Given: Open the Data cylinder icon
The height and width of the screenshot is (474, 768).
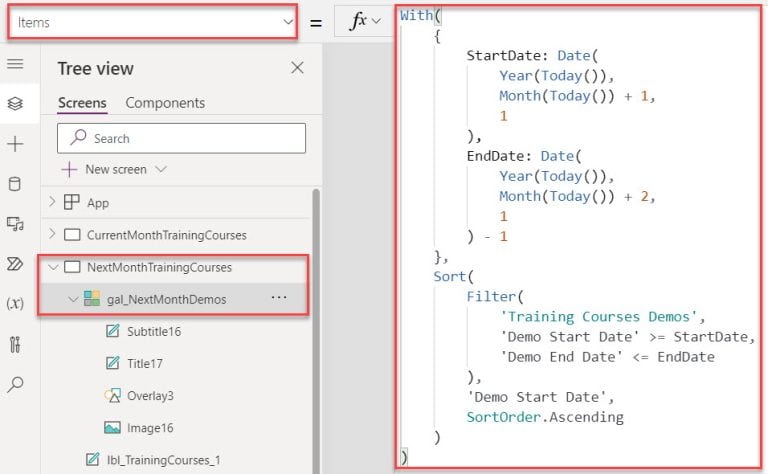Looking at the screenshot, I should pyautogui.click(x=15, y=184).
